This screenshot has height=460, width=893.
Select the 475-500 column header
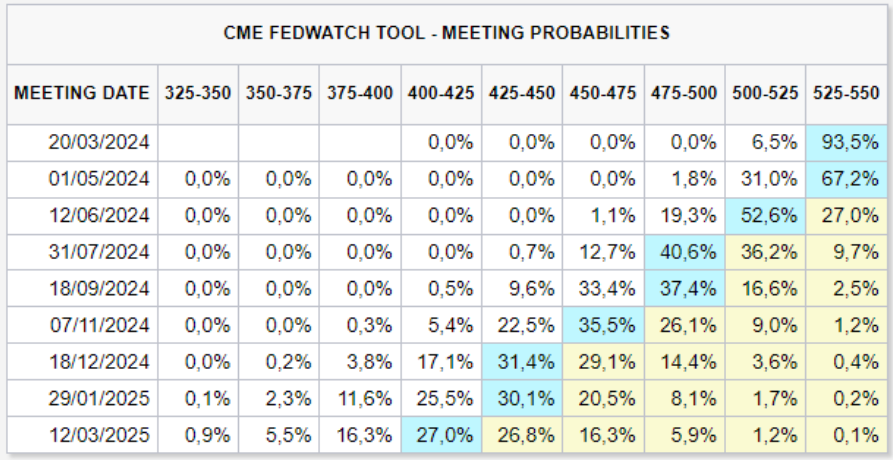point(684,93)
